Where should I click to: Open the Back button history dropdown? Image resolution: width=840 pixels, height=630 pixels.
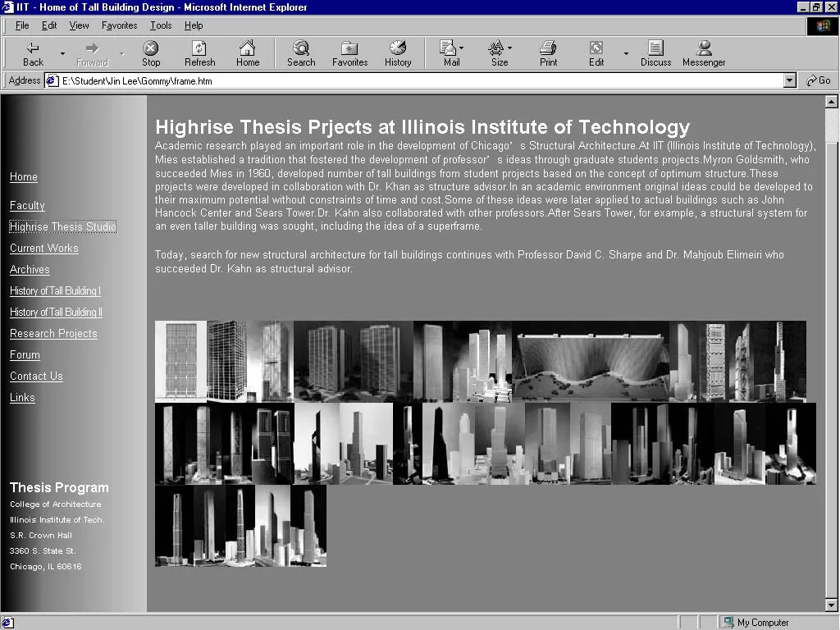point(62,53)
